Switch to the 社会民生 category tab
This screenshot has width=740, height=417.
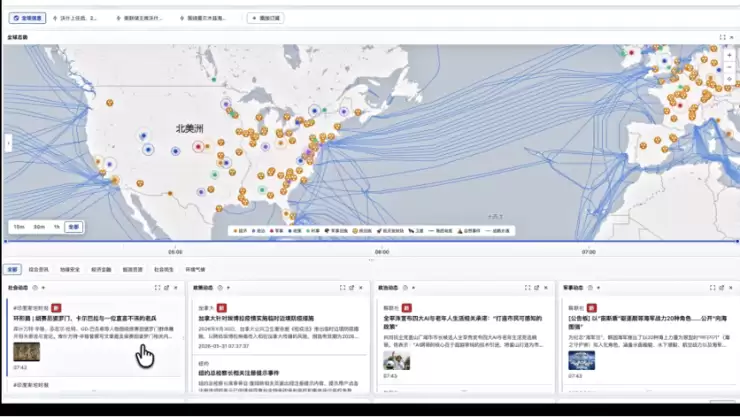[x=164, y=269]
